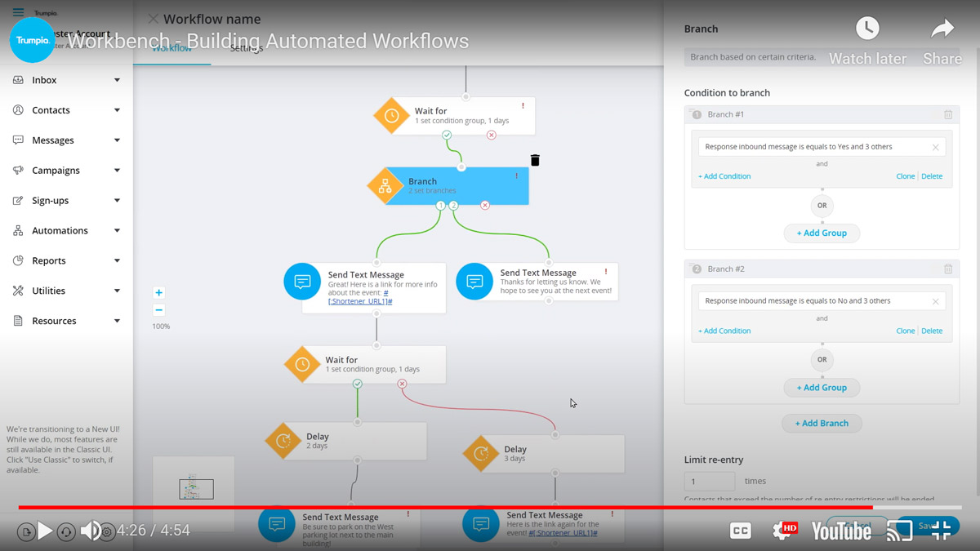Clone the Branch #1 condition group
Image resolution: width=980 pixels, height=551 pixels.
pyautogui.click(x=906, y=176)
